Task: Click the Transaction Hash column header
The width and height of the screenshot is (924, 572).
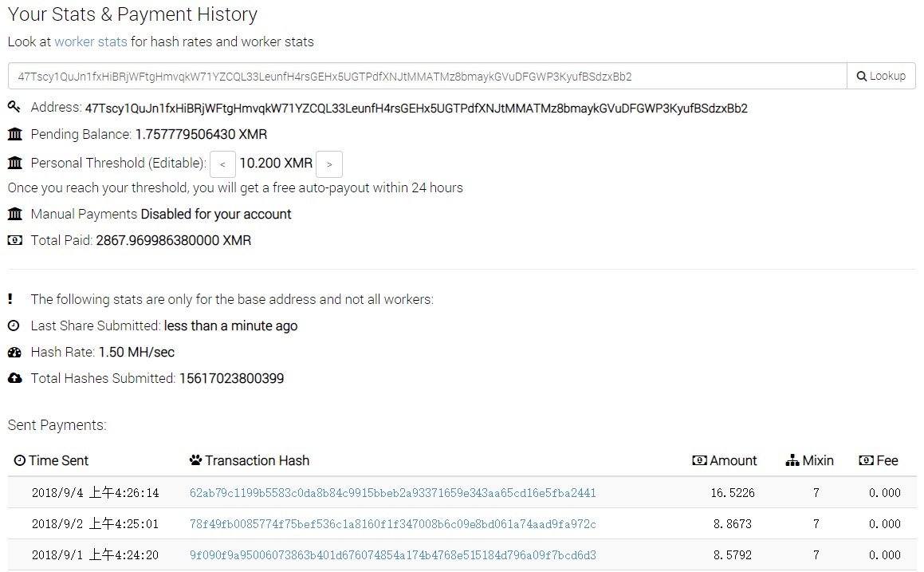Action: [250, 460]
